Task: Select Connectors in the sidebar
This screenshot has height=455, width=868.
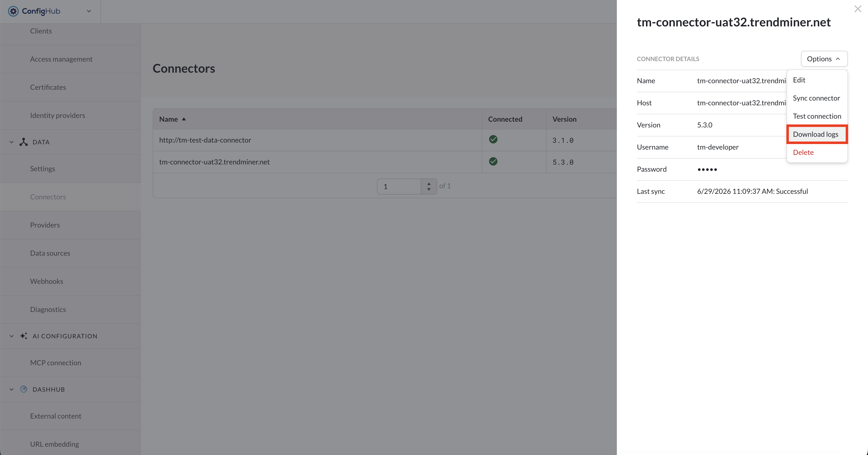Action: (70, 197)
